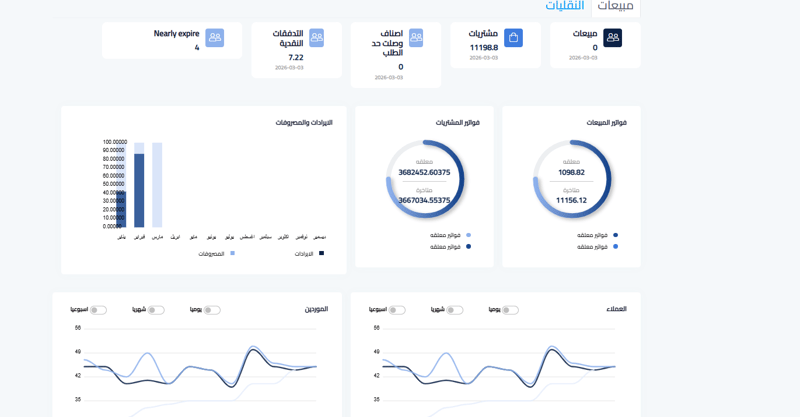Click the dark مبيعات sales card icon
Image resolution: width=800 pixels, height=417 pixels.
pyautogui.click(x=613, y=38)
